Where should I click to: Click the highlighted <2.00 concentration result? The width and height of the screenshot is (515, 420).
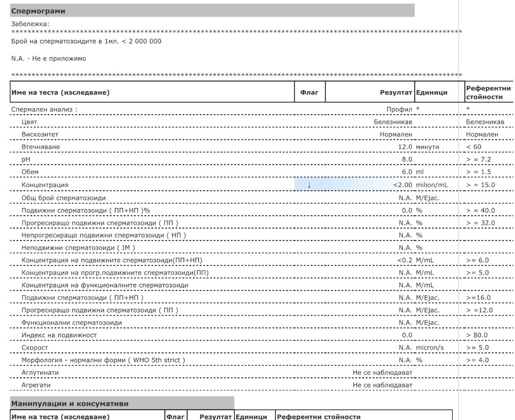pos(402,185)
